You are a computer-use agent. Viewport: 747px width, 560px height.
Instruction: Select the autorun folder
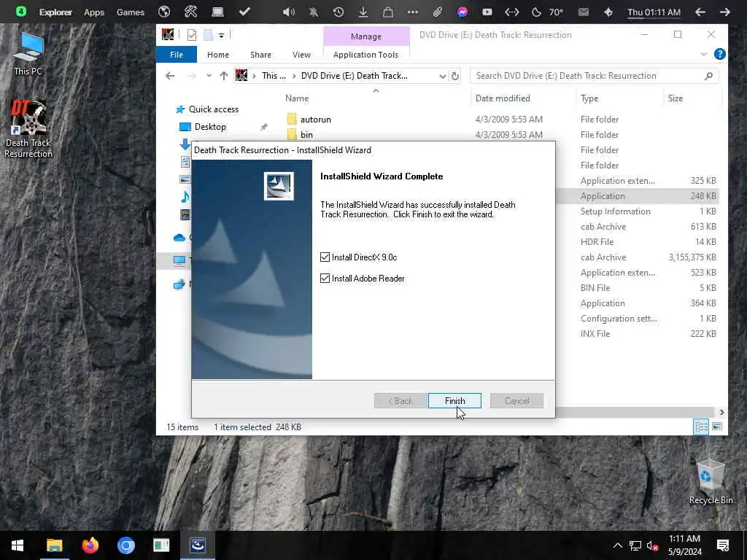click(315, 120)
